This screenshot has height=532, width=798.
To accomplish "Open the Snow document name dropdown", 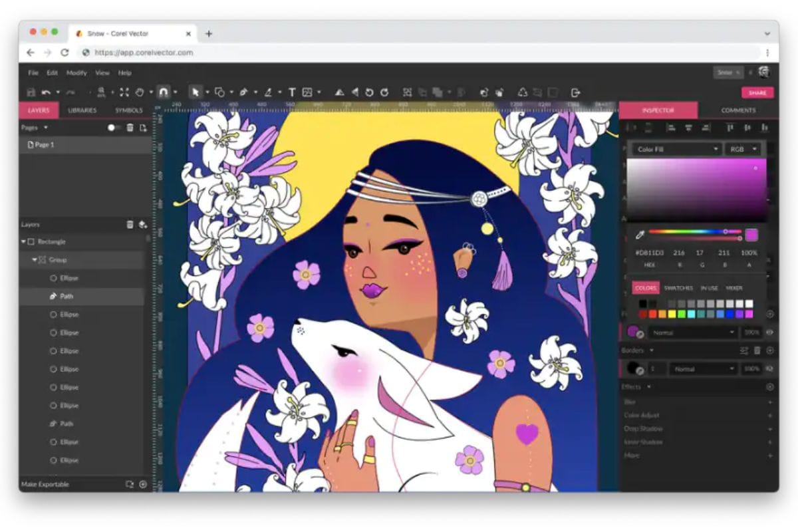I will [x=728, y=72].
